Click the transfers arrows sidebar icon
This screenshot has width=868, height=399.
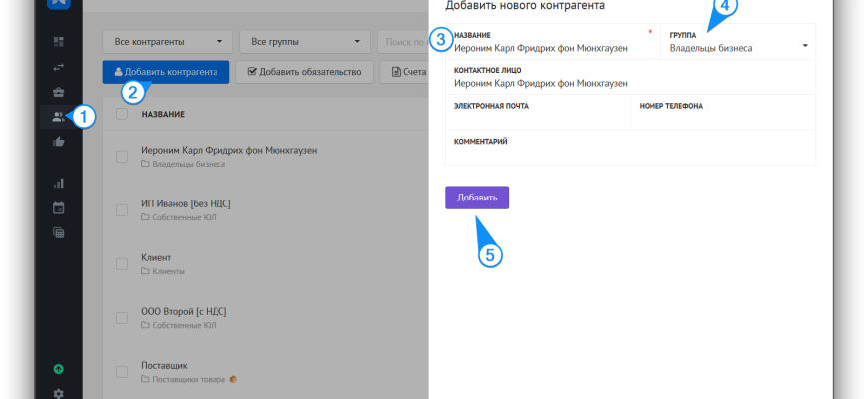(x=58, y=67)
